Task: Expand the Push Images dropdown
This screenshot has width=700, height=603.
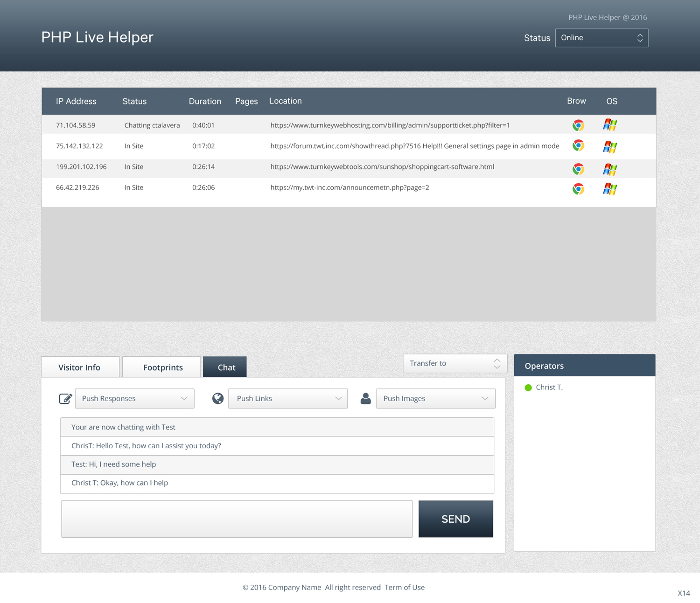Action: tap(436, 399)
